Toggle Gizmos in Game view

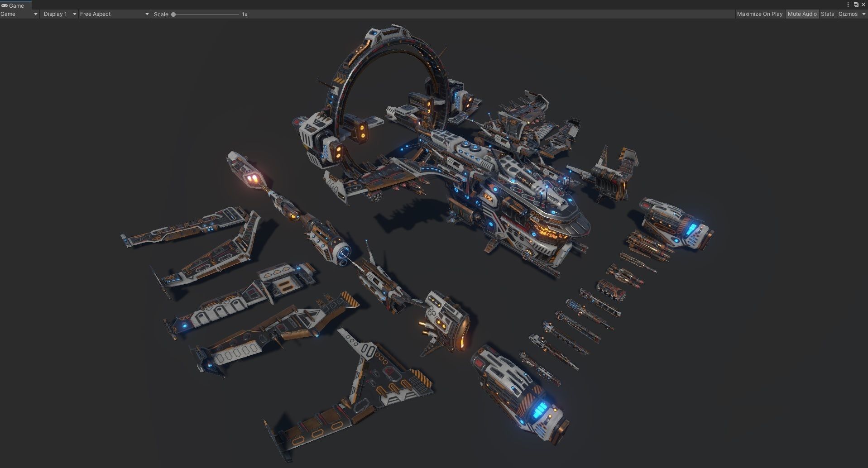click(848, 14)
